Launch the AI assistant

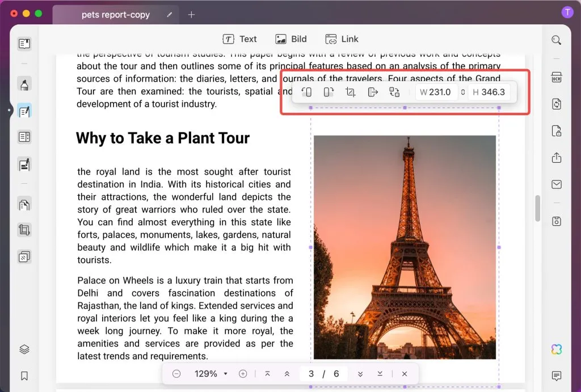point(556,351)
